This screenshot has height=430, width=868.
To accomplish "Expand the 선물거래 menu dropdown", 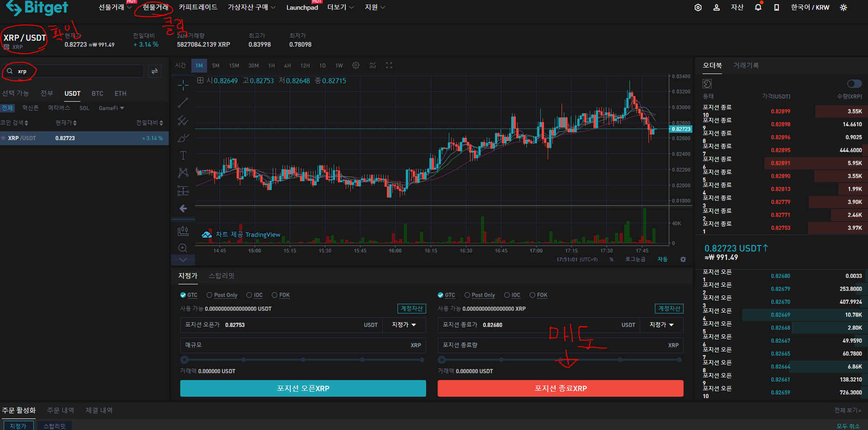I will [x=115, y=7].
